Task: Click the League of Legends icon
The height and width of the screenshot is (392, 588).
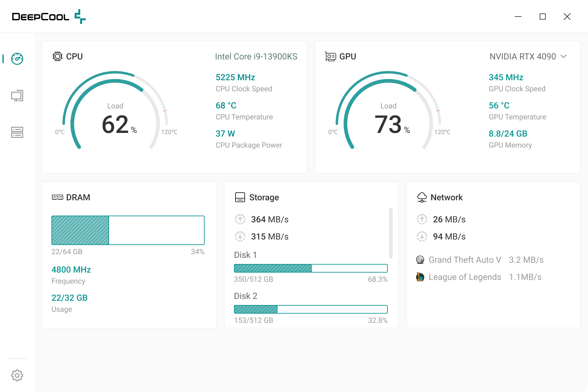Action: 420,277
